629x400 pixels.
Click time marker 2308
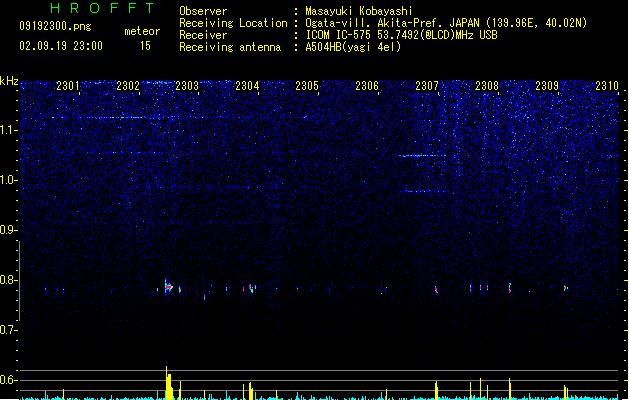coord(487,85)
